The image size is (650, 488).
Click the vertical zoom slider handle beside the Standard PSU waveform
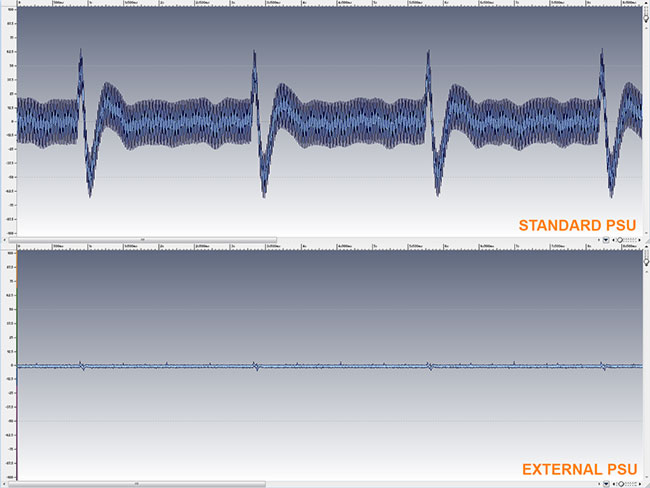coord(646,17)
